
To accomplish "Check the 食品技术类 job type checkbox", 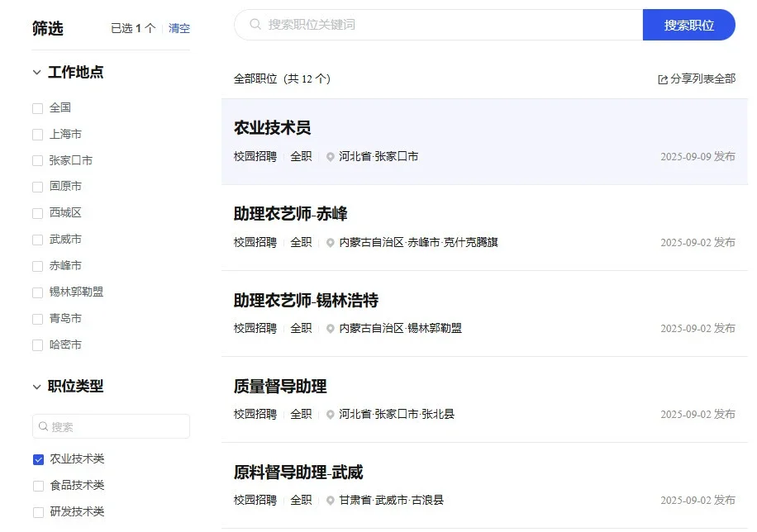I will [x=38, y=486].
